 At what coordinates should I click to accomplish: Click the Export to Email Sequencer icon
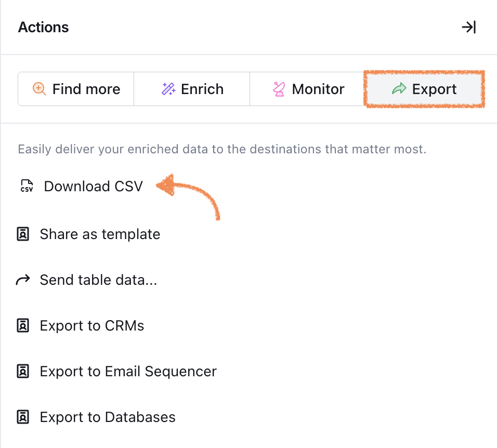[x=23, y=371]
